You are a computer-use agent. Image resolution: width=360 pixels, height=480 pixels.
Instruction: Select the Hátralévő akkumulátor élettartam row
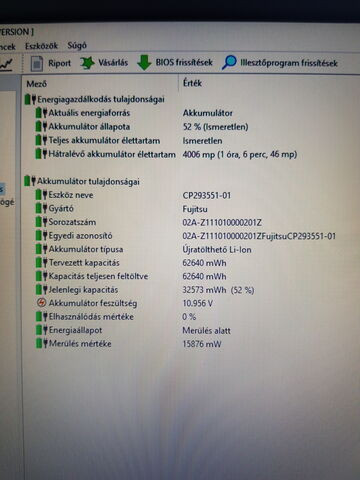pos(167,154)
